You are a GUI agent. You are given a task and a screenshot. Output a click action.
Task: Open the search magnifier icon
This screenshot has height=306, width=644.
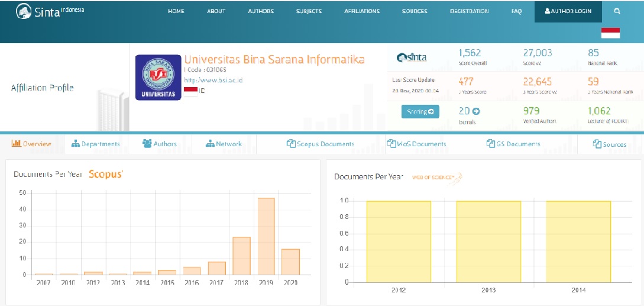click(x=617, y=11)
